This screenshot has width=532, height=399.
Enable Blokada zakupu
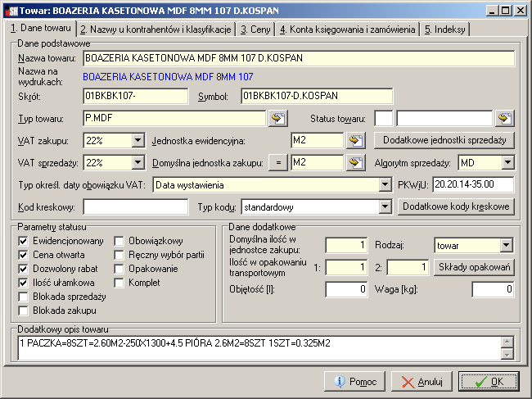(x=23, y=311)
